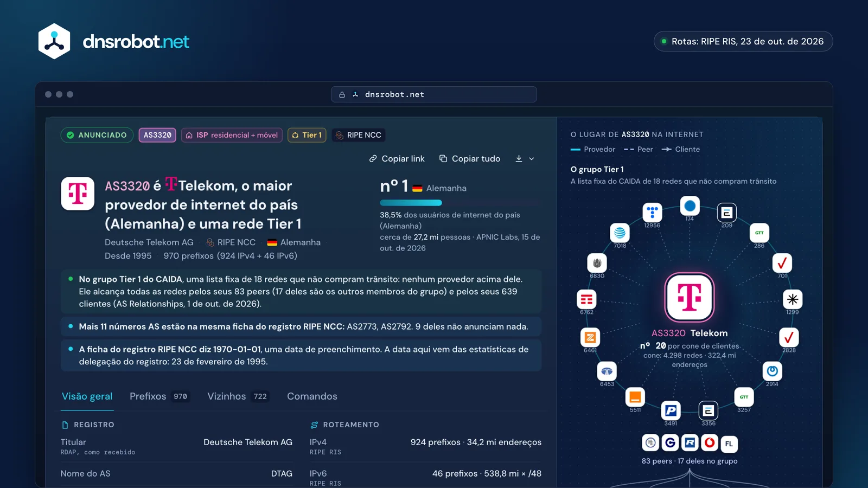The width and height of the screenshot is (868, 488).
Task: Click the RIPE NCC badge in header
Action: 359,135
